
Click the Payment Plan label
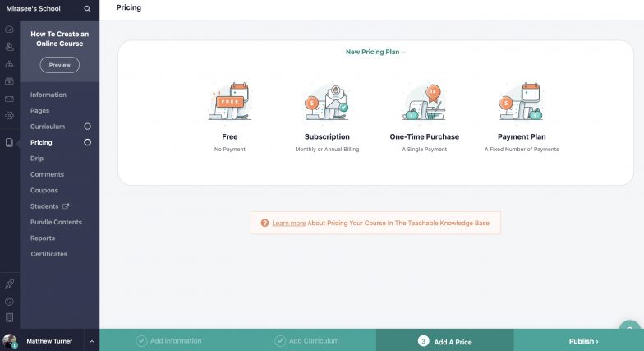522,136
